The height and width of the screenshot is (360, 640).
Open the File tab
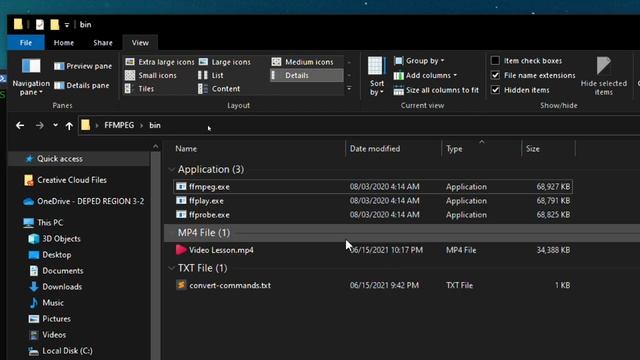click(26, 42)
